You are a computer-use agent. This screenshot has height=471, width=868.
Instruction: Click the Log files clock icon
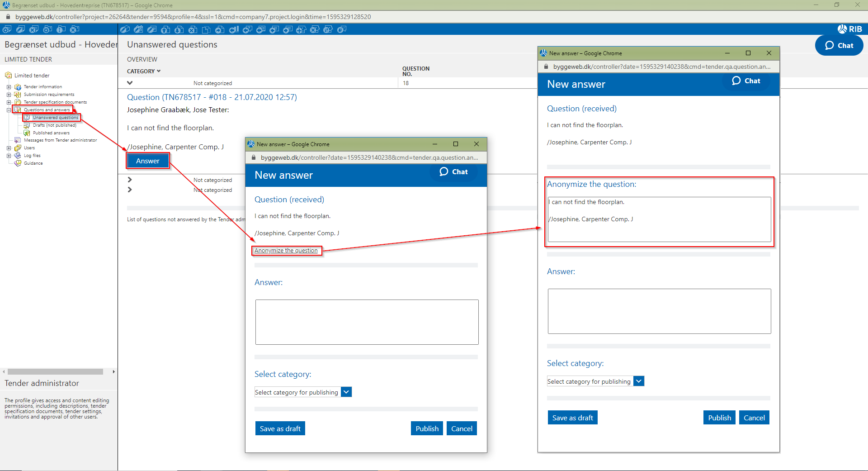pyautogui.click(x=18, y=156)
